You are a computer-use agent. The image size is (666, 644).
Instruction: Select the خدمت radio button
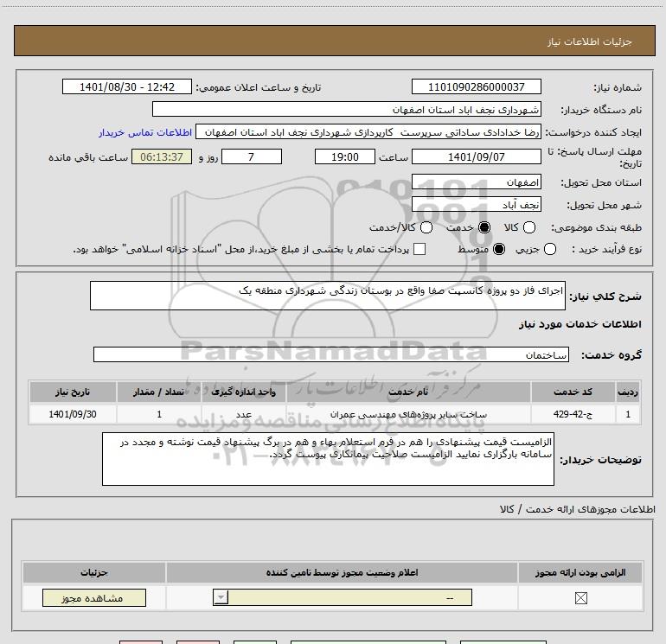(x=484, y=227)
